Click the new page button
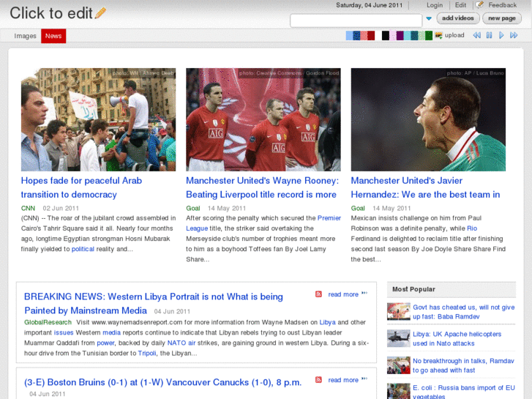Image resolution: width=532 pixels, height=399 pixels. tap(501, 18)
